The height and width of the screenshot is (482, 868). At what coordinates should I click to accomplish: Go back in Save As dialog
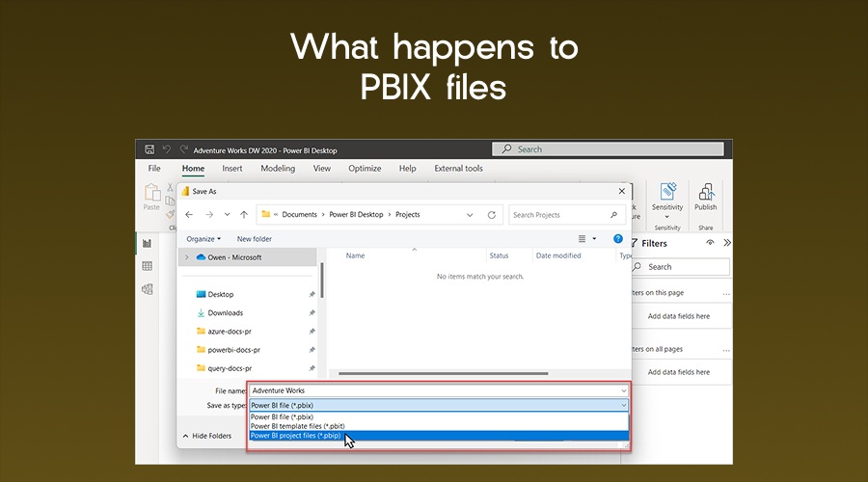(x=189, y=215)
